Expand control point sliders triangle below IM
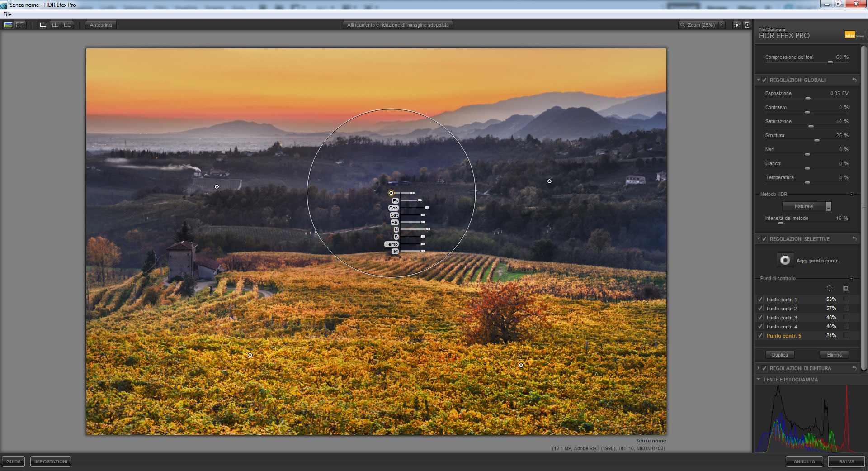 click(400, 257)
